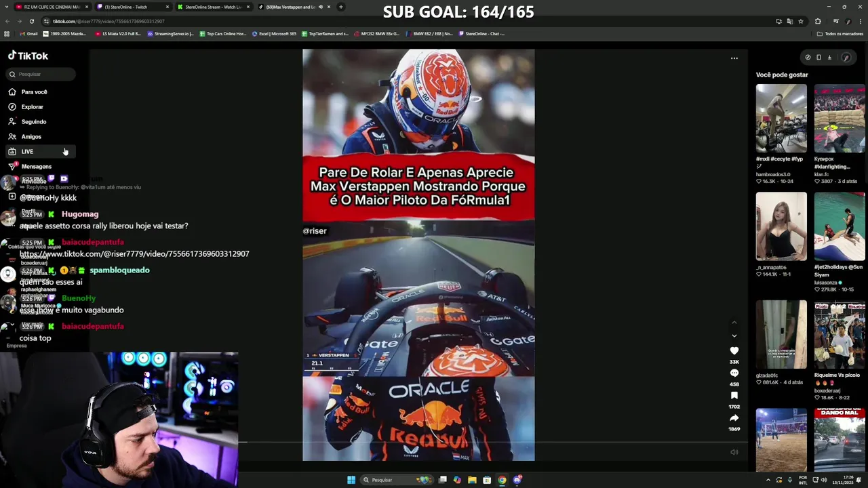Close the StereOnline - Twitch tab
This screenshot has width=868, height=488.
coord(167,7)
